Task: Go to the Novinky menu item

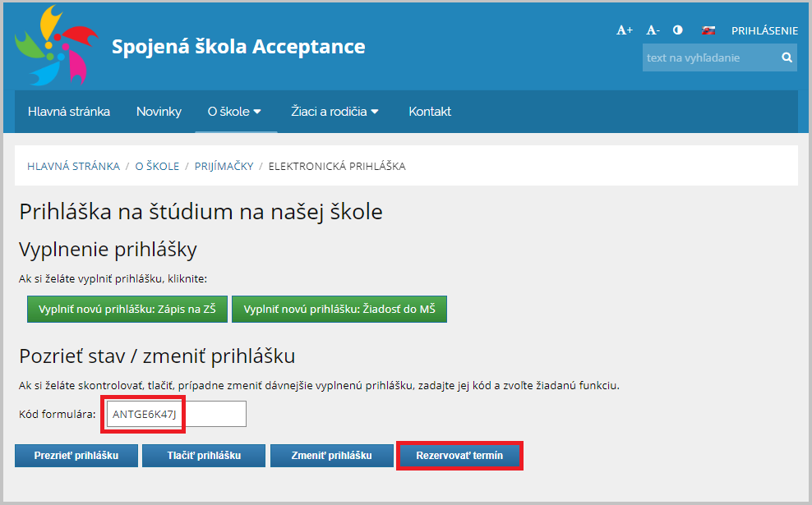Action: click(159, 111)
